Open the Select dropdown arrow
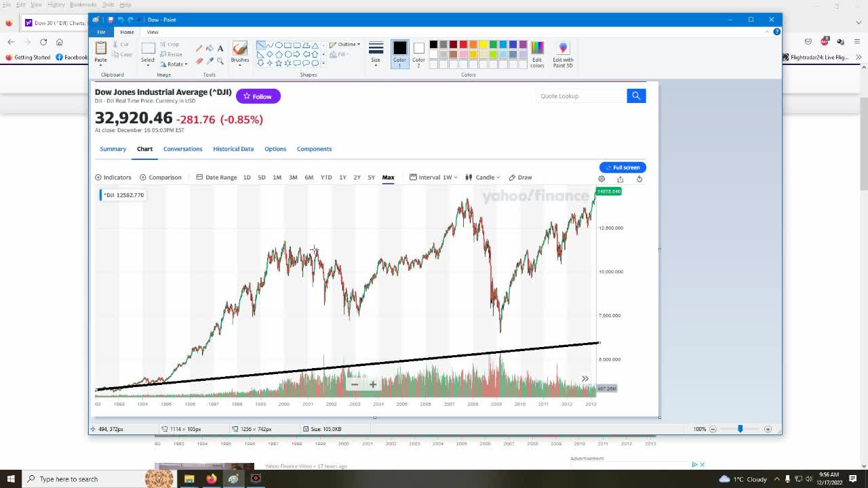 tap(148, 66)
